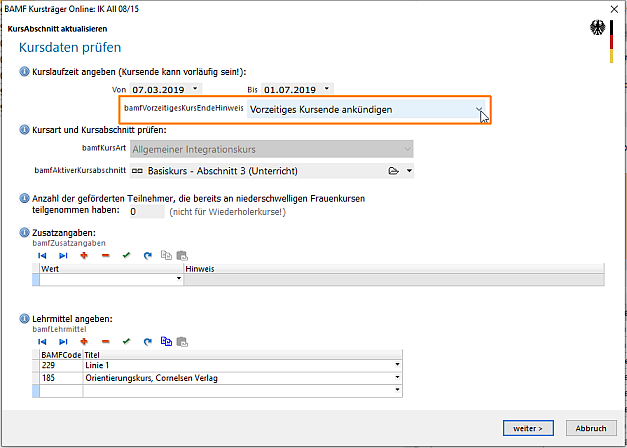Click the Wert column header
Screen dimensions: 627x448
pyautogui.click(x=111, y=269)
